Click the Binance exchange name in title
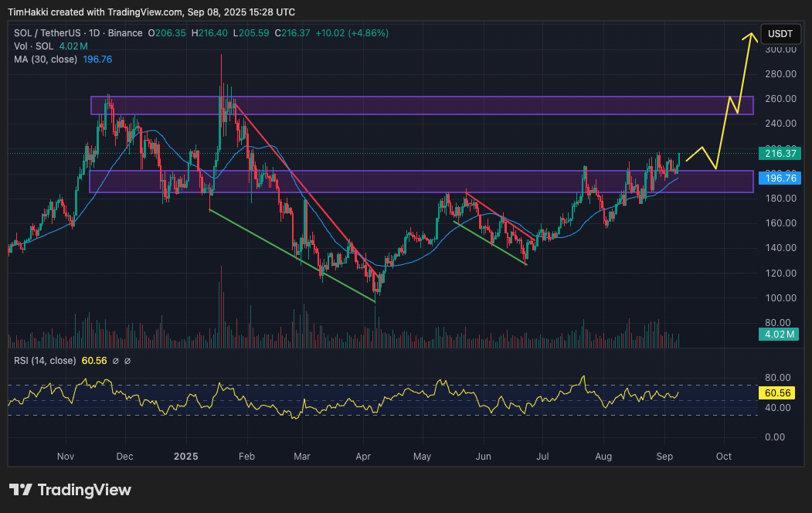812x513 pixels. tap(125, 33)
